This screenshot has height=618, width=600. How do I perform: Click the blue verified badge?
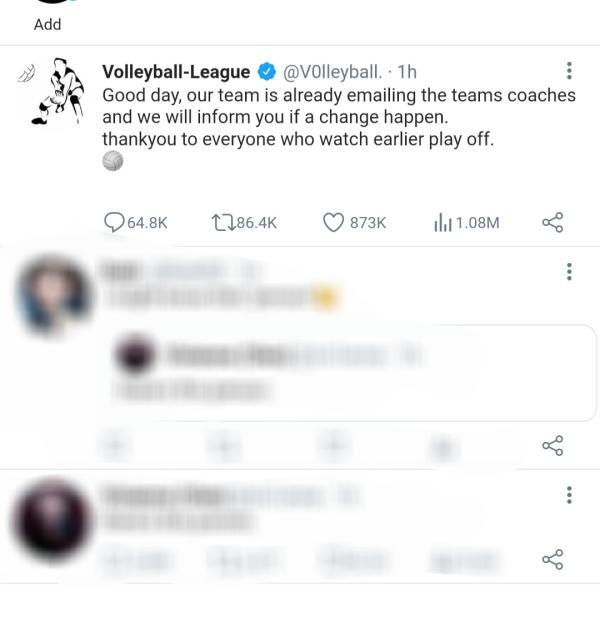(x=267, y=72)
